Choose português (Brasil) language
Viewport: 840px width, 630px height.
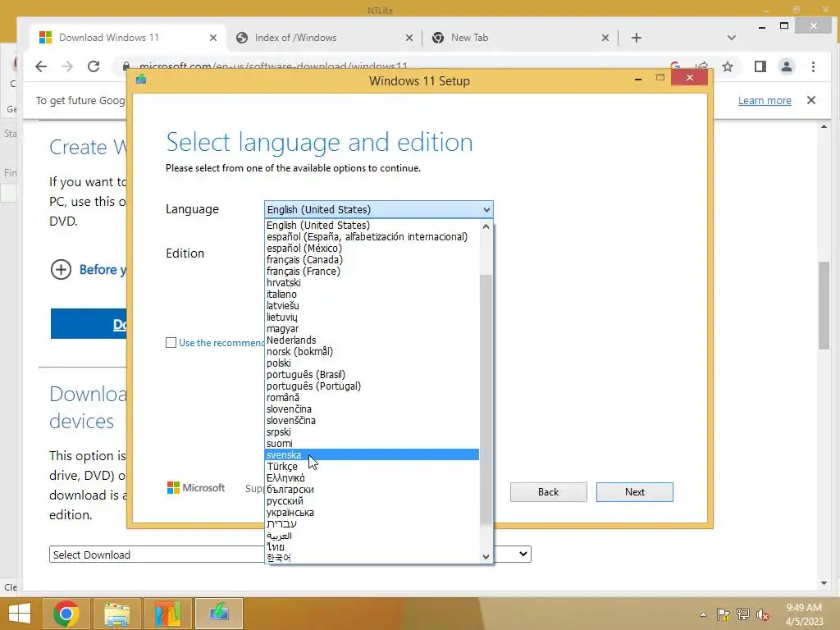click(x=372, y=375)
